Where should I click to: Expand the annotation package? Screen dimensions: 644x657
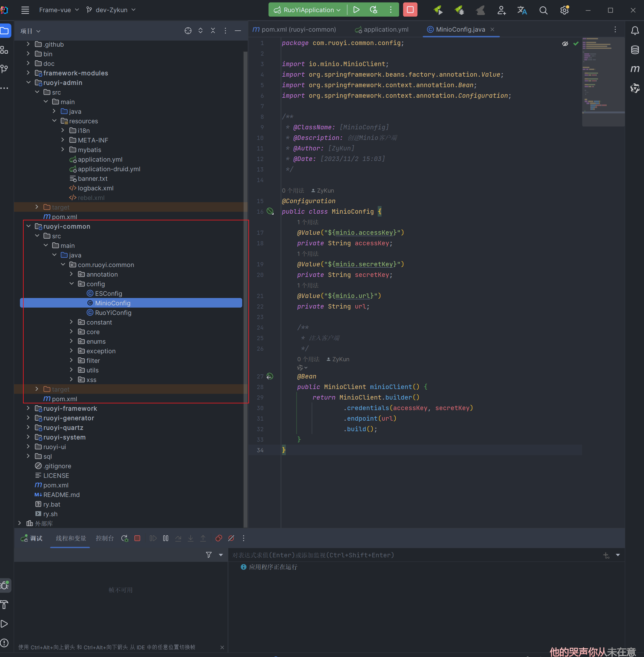click(72, 274)
